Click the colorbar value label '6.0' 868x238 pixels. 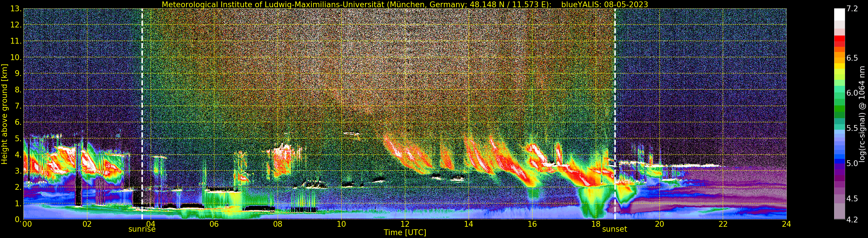[x=852, y=93]
